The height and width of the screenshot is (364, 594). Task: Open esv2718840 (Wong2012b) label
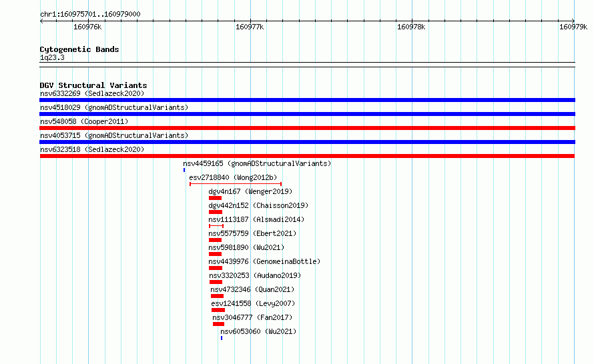[233, 177]
